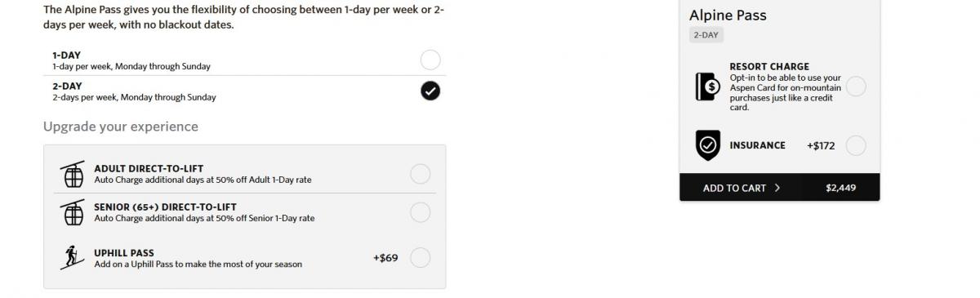Image resolution: width=980 pixels, height=298 pixels.
Task: Click the Uphill Pass hiker icon
Action: (73, 258)
